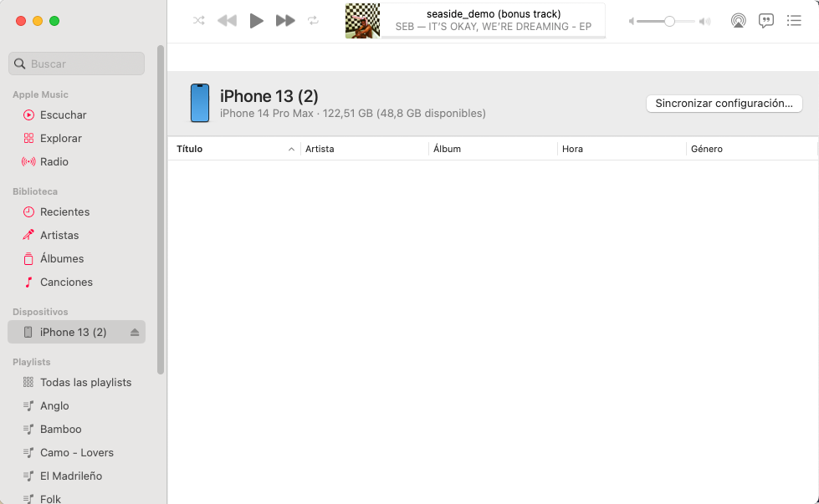Open Explorar section

click(76, 138)
